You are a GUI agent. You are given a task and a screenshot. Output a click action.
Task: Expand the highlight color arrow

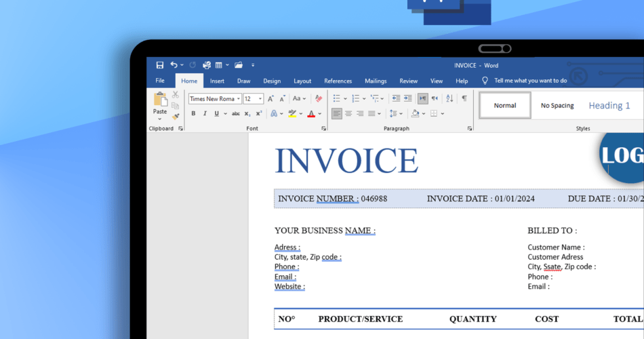301,114
